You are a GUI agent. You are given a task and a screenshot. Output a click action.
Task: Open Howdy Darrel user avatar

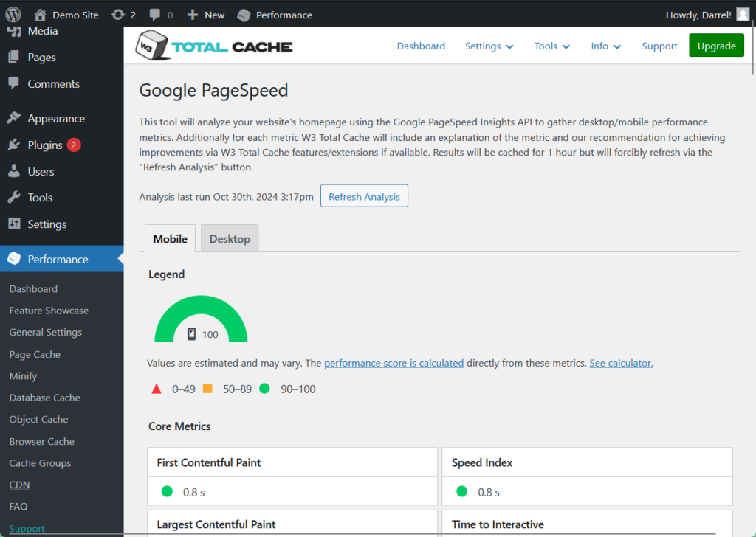point(743,15)
